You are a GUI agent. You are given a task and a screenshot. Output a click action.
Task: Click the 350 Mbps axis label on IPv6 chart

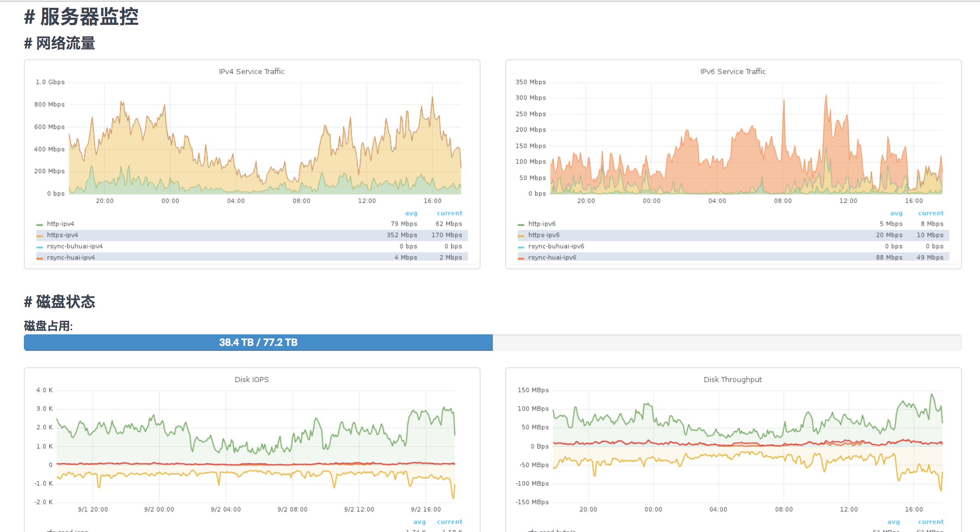pos(531,82)
